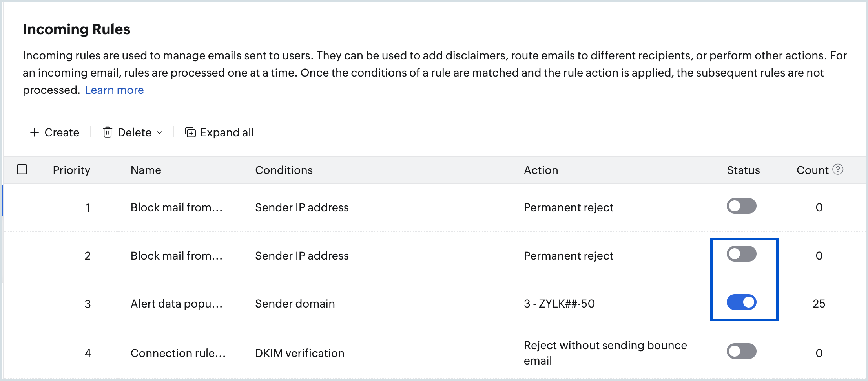Open the Learn more link
868x381 pixels.
click(114, 90)
